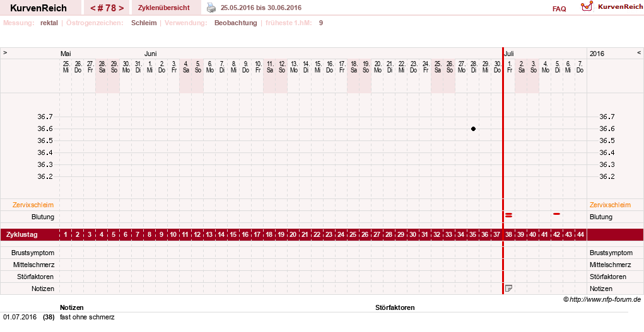Click the 2016 year label
The height and width of the screenshot is (332, 644).
click(597, 54)
